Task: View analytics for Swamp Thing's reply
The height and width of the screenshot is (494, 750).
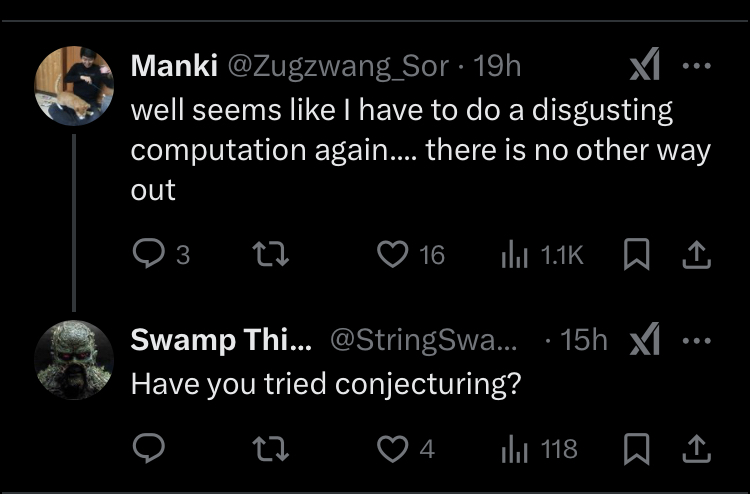Action: (513, 449)
